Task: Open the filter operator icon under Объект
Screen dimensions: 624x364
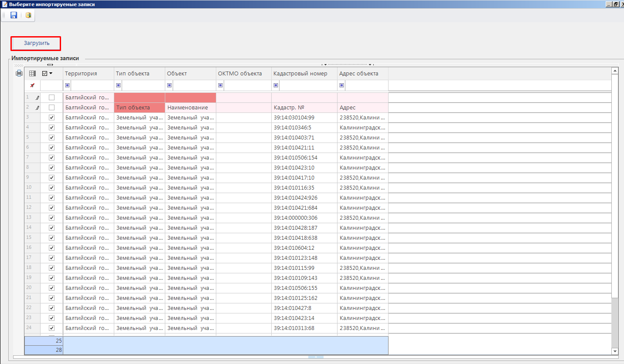Action: point(169,85)
